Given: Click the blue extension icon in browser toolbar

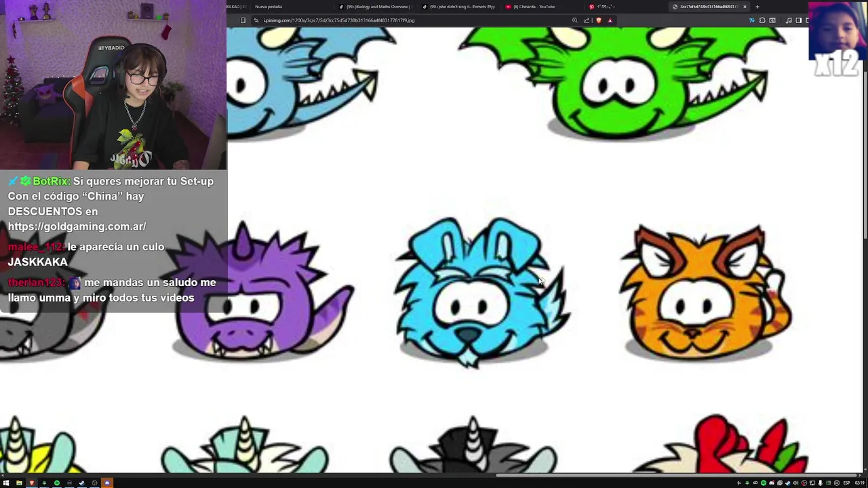Looking at the screenshot, I should point(752,20).
